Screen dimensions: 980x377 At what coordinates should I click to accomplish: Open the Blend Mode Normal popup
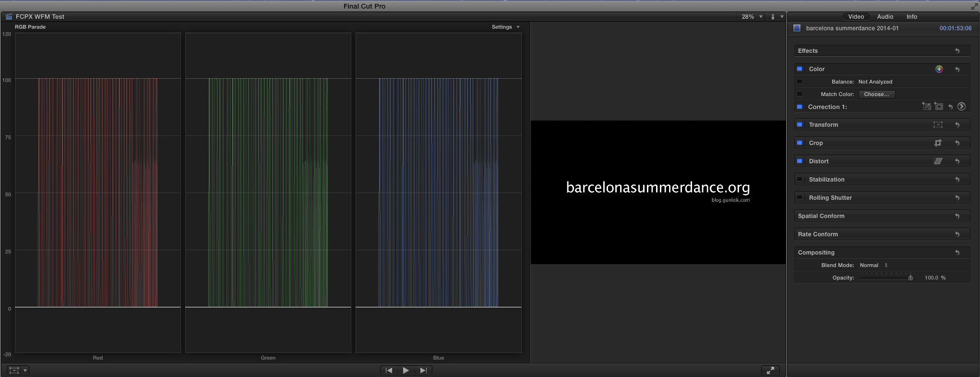pyautogui.click(x=873, y=265)
